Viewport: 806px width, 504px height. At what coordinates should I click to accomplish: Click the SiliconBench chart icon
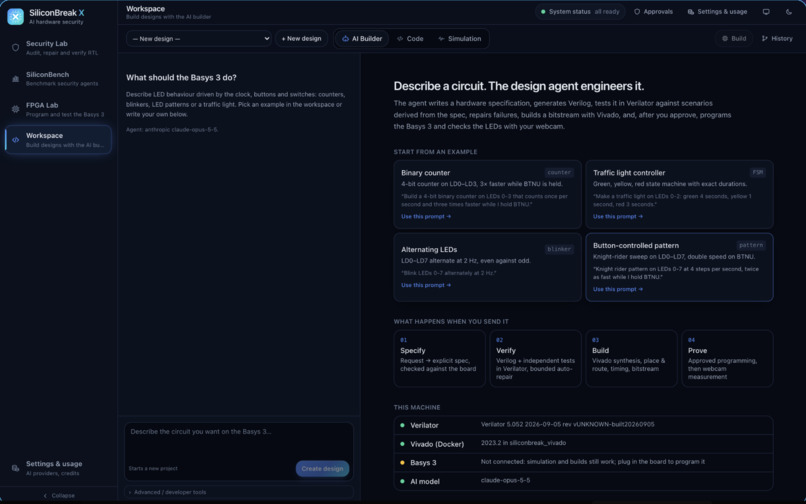click(15, 79)
